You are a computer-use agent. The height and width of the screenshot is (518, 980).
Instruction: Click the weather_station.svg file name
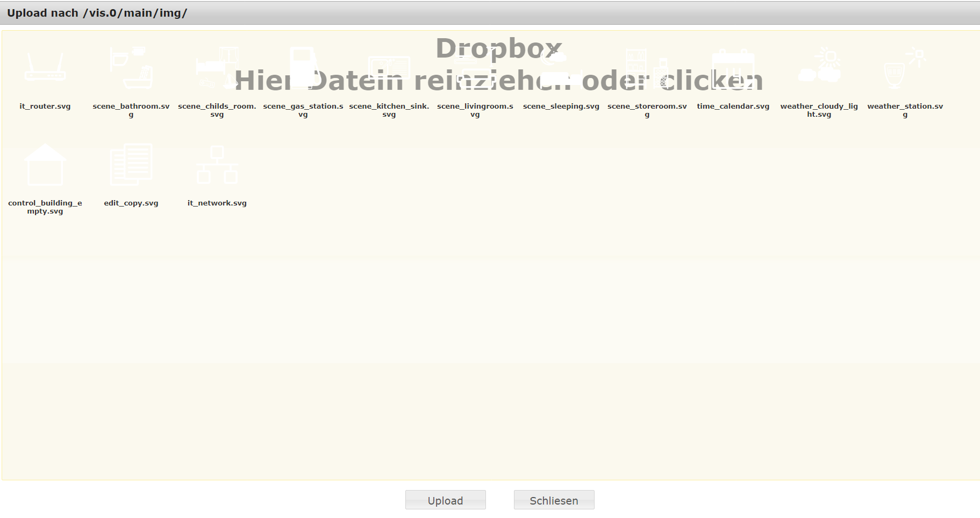pos(905,110)
